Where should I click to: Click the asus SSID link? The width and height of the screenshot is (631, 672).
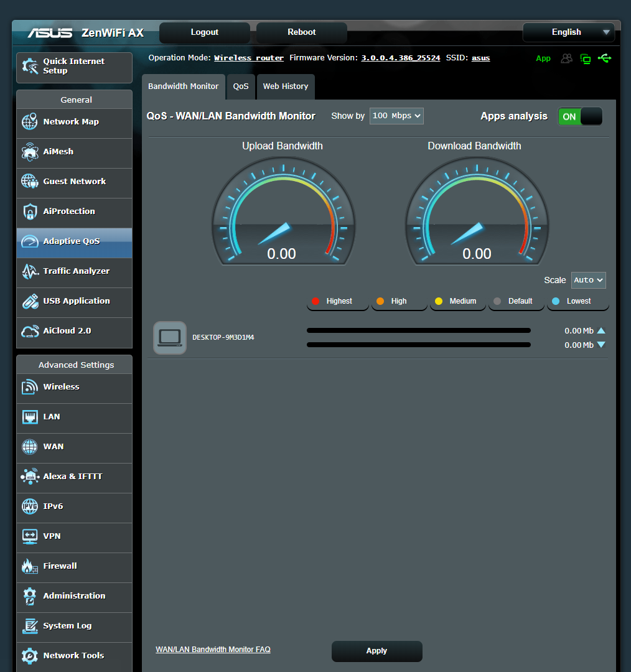[481, 58]
